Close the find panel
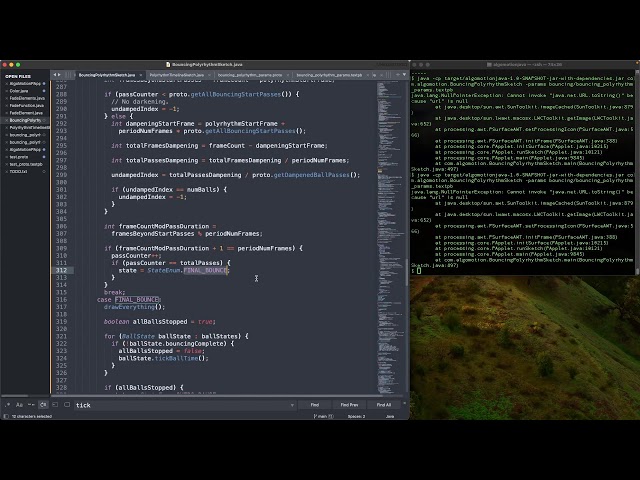The image size is (640, 480). point(404,403)
